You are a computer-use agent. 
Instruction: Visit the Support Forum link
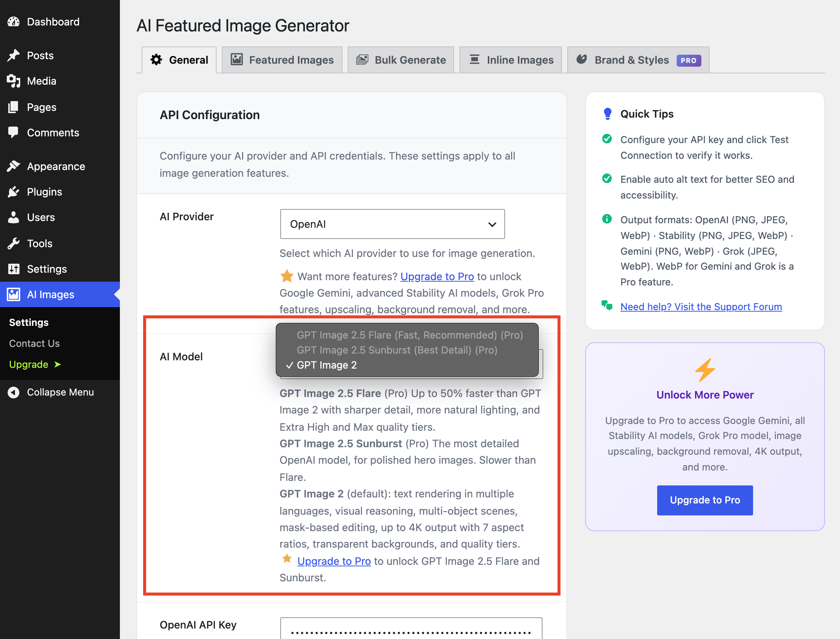[x=701, y=306]
